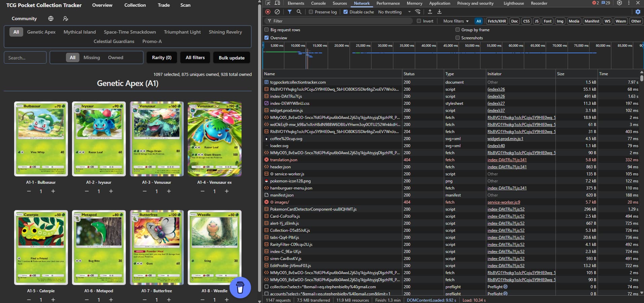The image size is (644, 303).
Task: Enable the Preserve log checkbox
Action: click(311, 12)
